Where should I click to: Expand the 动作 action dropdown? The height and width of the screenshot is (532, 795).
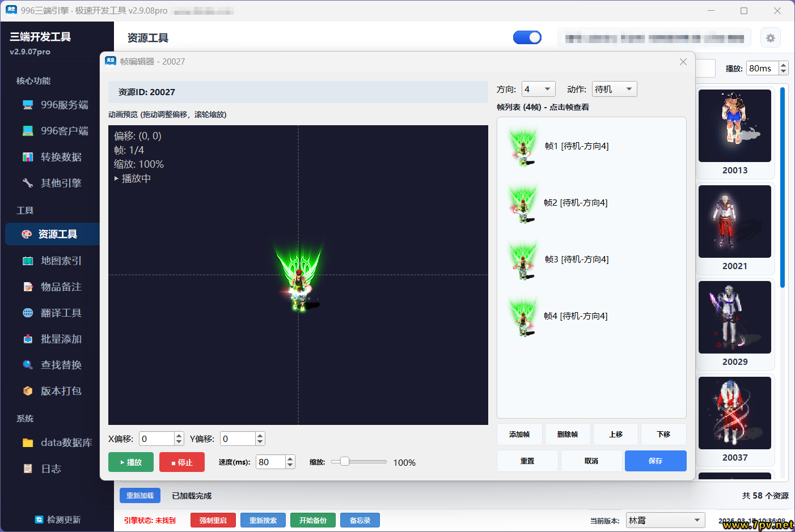tap(614, 90)
